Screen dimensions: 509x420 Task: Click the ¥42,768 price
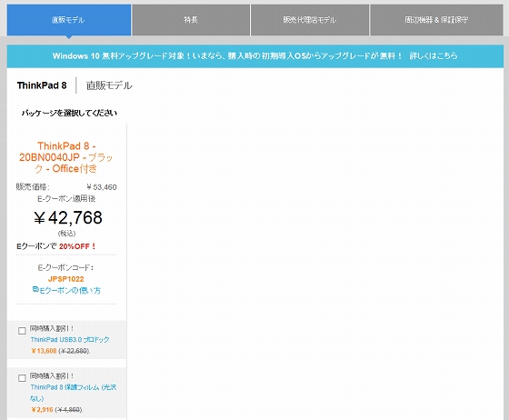[68, 217]
